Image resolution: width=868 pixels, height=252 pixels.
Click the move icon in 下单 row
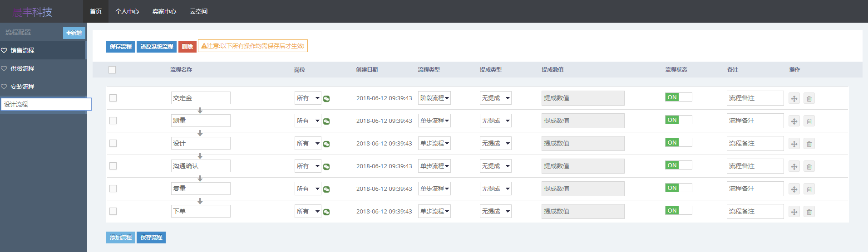[794, 212]
